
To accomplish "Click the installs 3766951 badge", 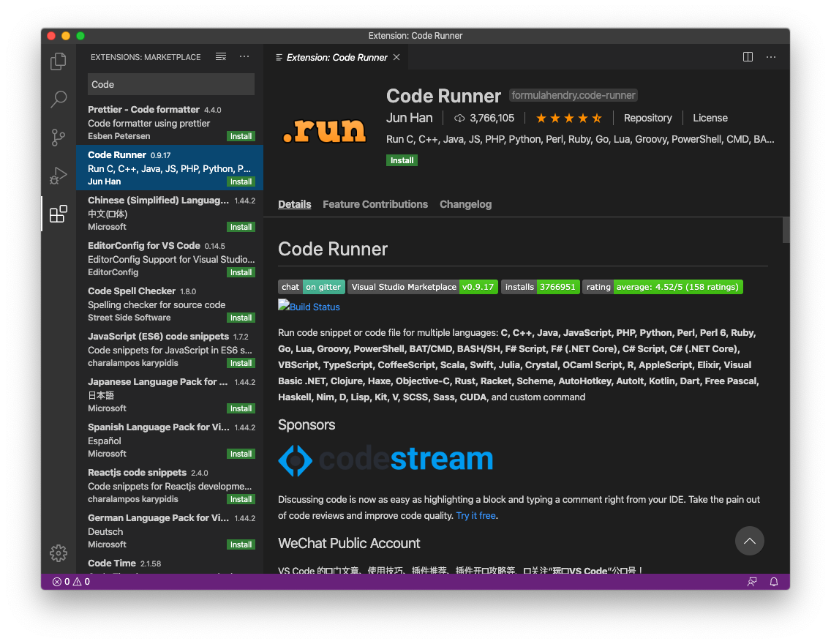I will (x=540, y=287).
